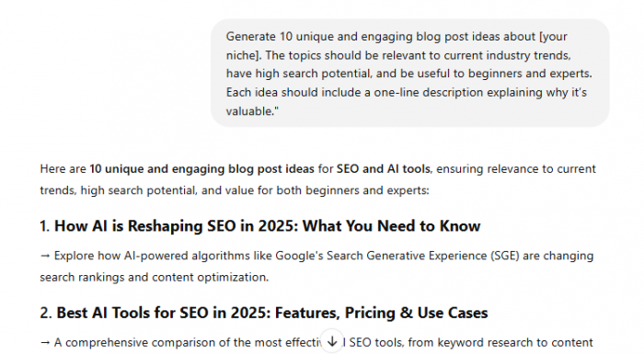Click the number '2.' before the second heading
644x355 pixels.
coord(46,313)
